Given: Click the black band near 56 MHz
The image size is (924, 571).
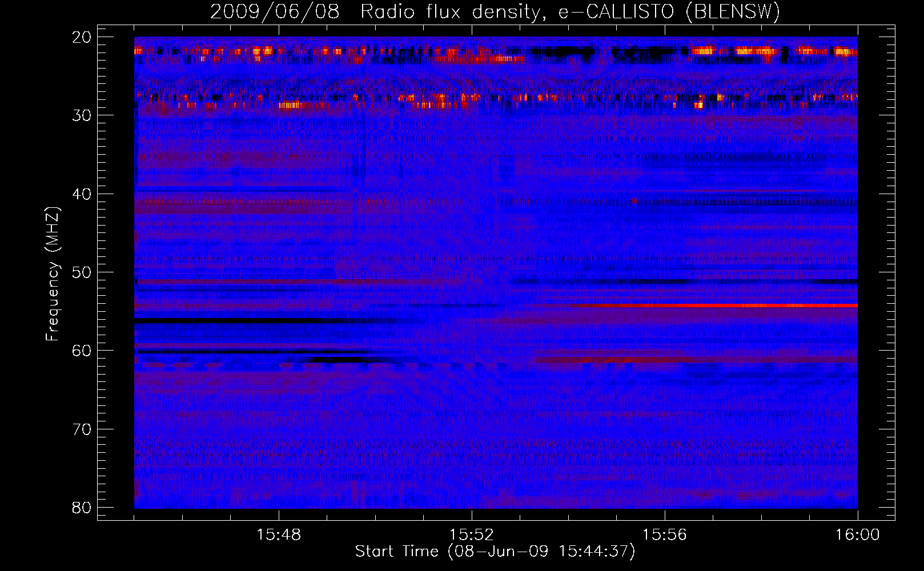Looking at the screenshot, I should pyautogui.click(x=251, y=321).
